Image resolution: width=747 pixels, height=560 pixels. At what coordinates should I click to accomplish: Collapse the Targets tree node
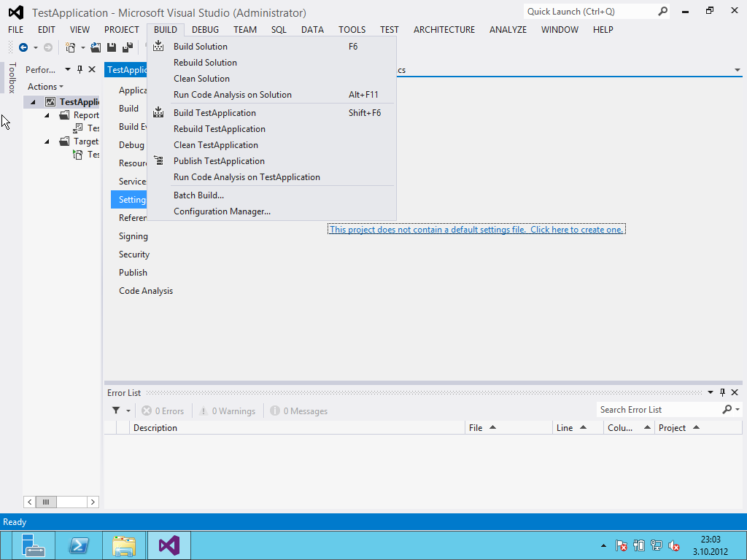[x=47, y=141]
